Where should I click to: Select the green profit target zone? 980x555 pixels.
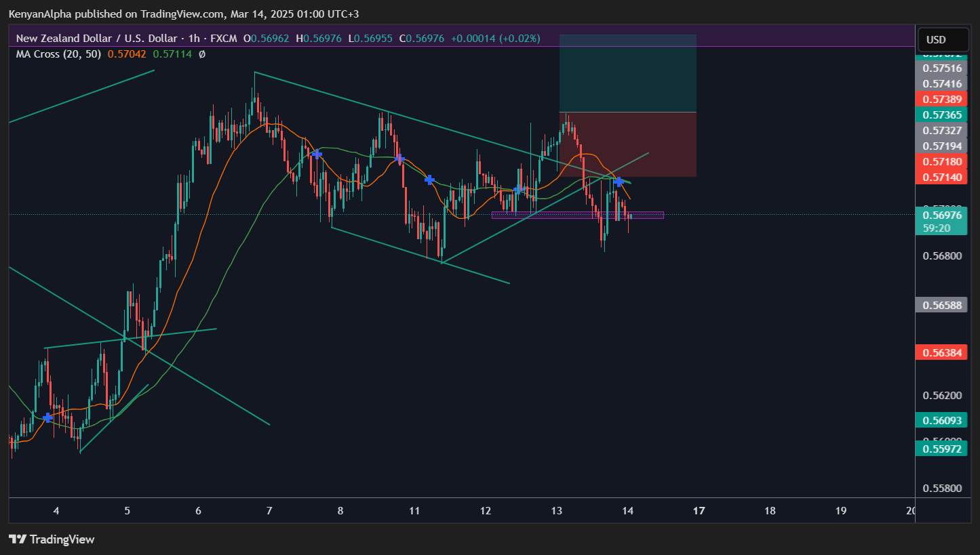tap(628, 73)
